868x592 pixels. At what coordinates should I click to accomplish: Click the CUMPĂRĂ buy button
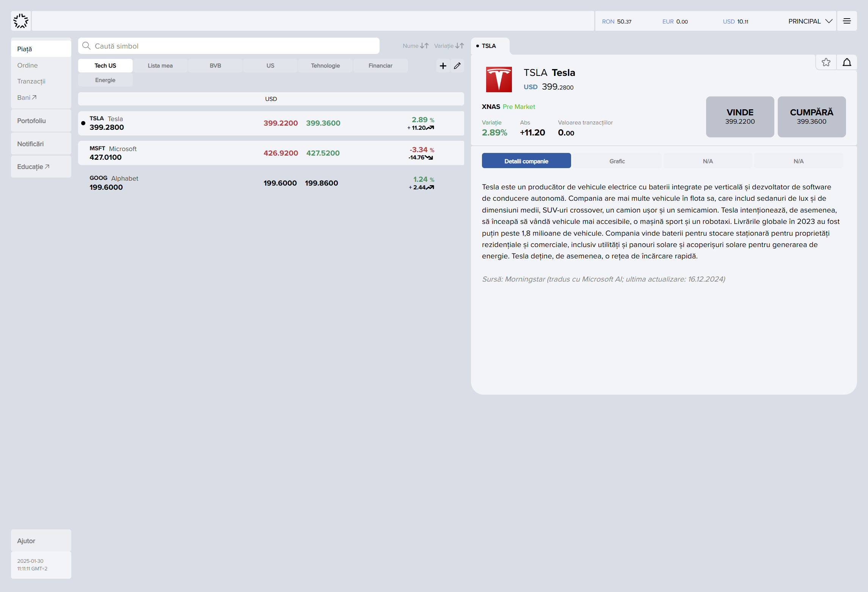[811, 117]
